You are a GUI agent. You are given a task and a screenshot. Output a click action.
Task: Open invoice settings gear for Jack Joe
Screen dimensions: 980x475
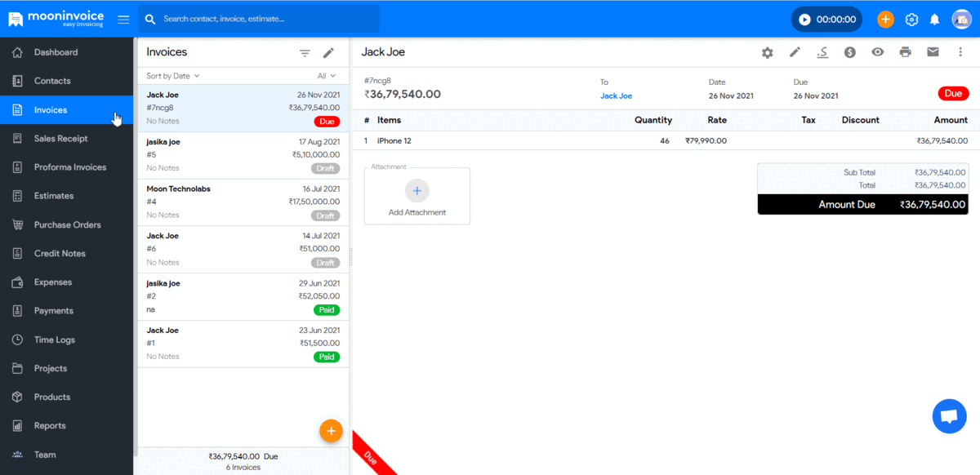click(767, 52)
